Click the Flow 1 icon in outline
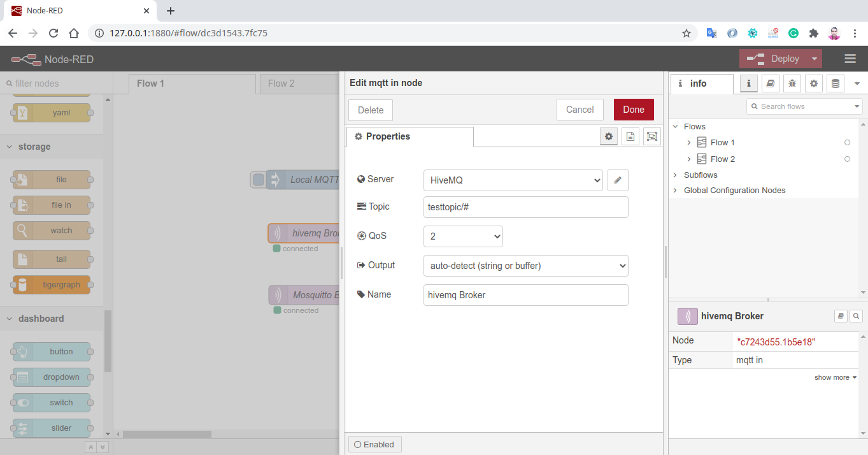Screen dimensions: 868x455 (x=702, y=142)
